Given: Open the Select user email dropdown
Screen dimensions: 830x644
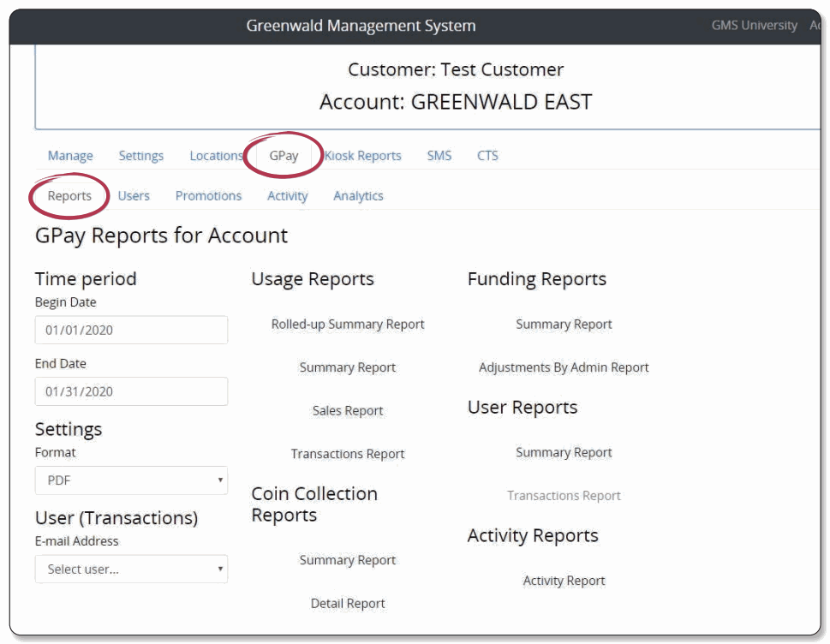Looking at the screenshot, I should [x=131, y=569].
